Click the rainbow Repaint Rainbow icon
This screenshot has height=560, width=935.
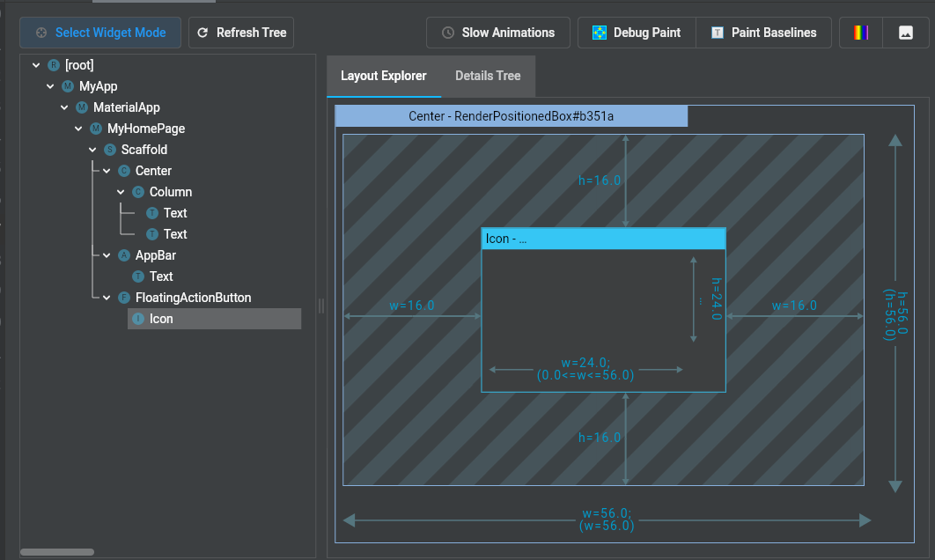[860, 33]
